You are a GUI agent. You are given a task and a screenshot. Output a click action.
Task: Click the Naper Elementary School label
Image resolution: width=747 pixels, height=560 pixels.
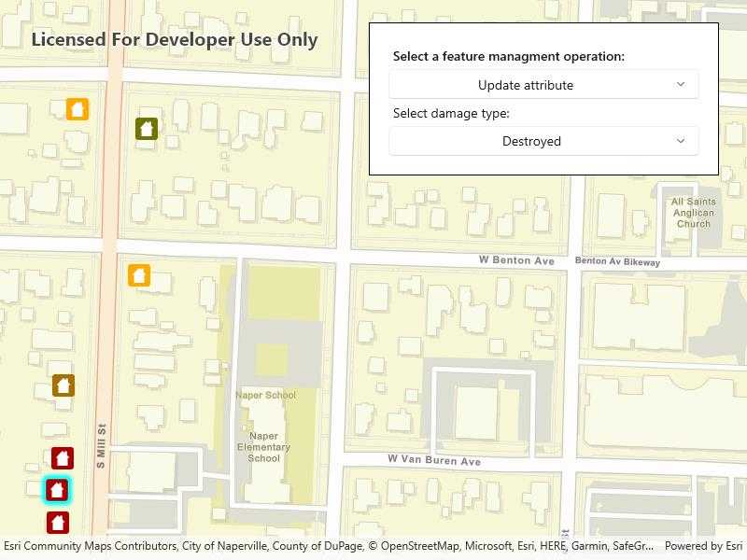coord(263,447)
